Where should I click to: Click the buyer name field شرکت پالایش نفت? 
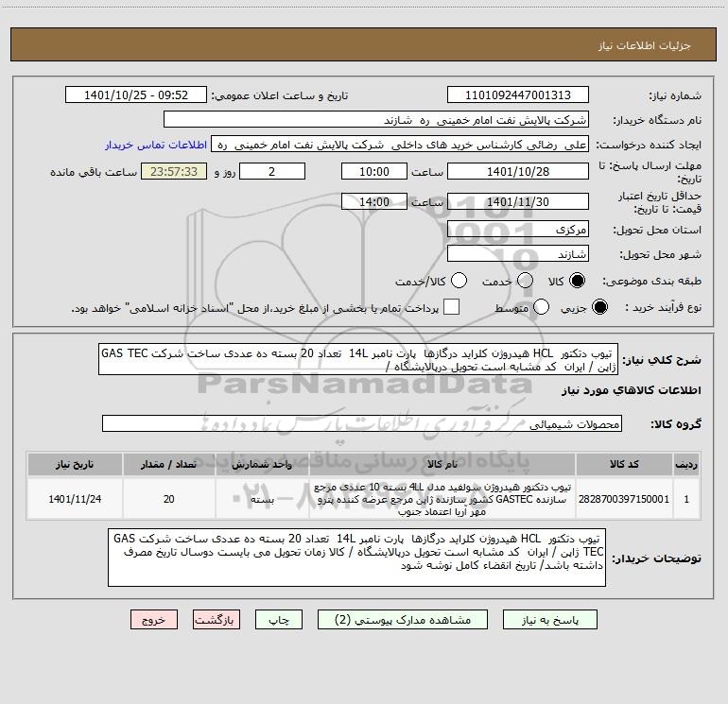tap(376, 120)
